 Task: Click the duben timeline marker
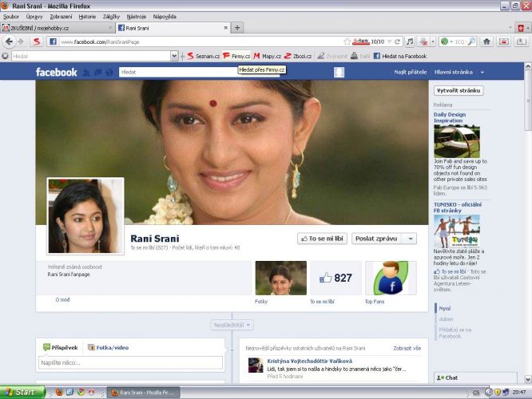click(446, 319)
